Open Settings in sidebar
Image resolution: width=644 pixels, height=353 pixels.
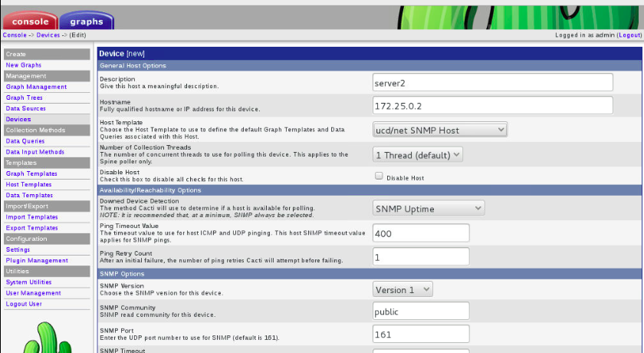pyautogui.click(x=18, y=250)
